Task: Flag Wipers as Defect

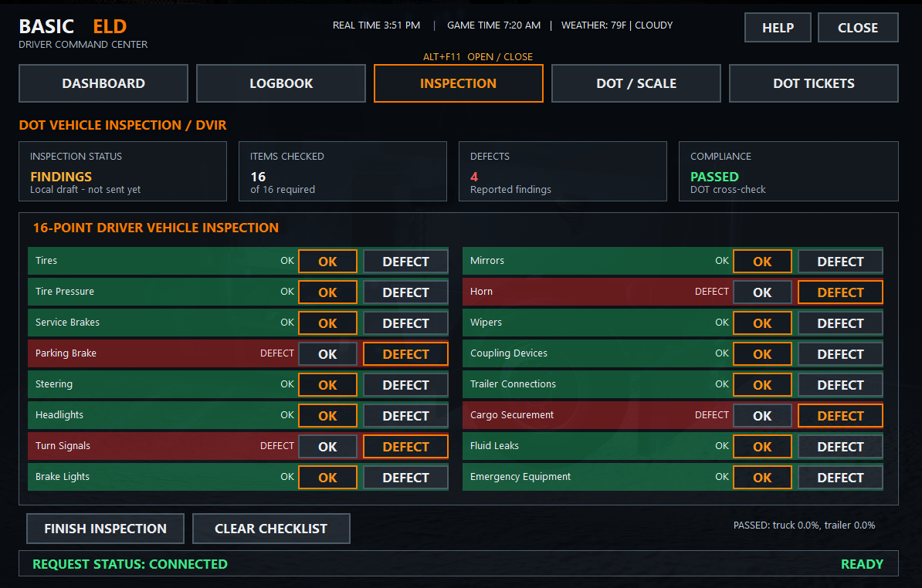Action: pos(840,323)
